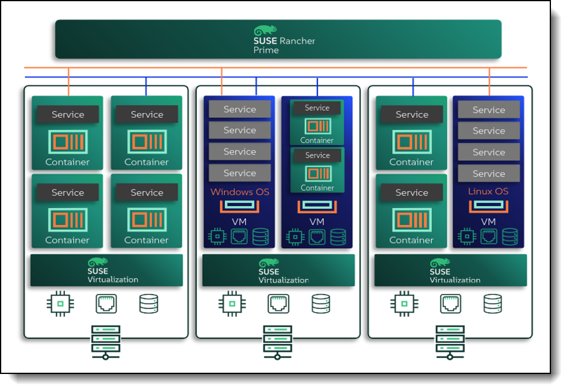Click the VM icon below the Linux OS label
Screen dimensions: 569x392
coord(488,206)
